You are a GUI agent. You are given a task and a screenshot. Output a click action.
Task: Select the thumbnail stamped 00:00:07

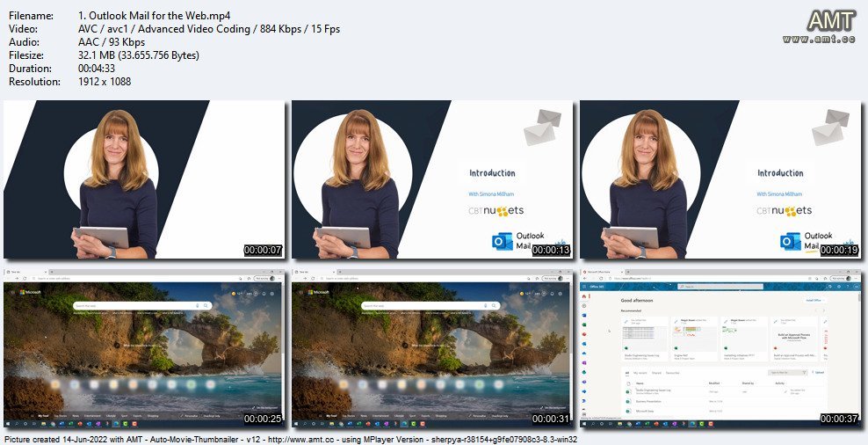pyautogui.click(x=144, y=179)
